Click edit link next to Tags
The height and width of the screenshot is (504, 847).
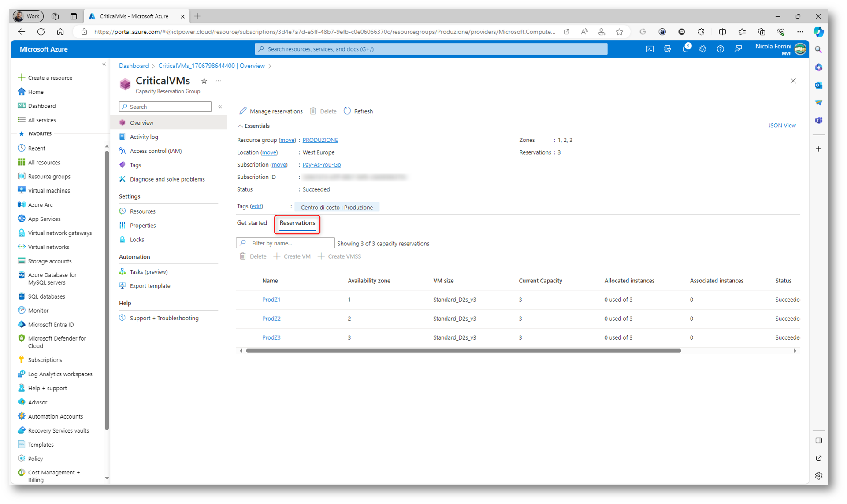coord(256,206)
